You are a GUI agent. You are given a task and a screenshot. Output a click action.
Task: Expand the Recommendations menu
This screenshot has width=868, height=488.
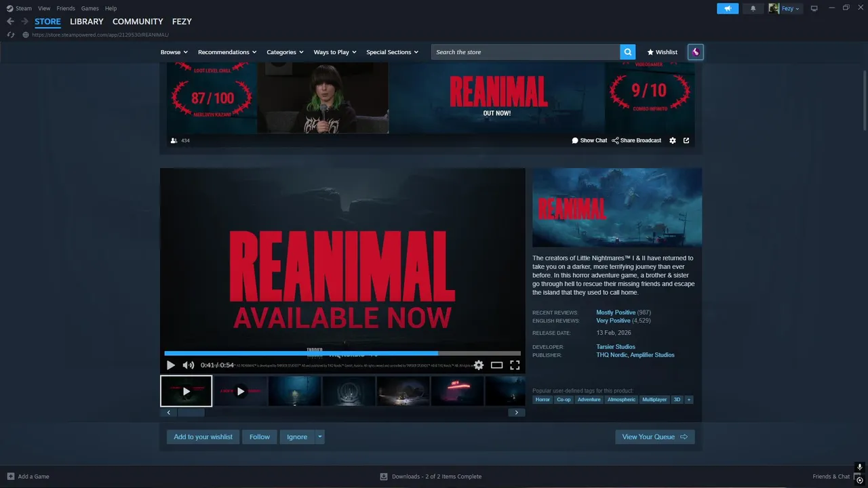tap(227, 52)
